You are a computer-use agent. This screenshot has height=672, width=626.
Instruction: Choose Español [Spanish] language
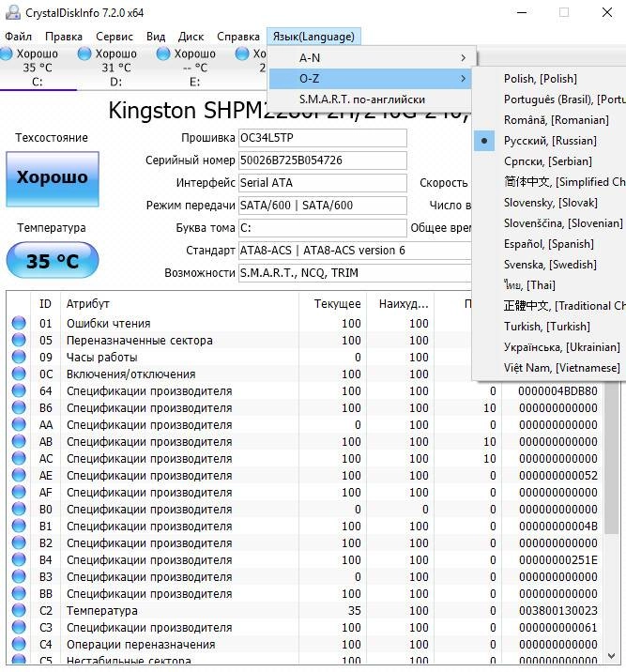(550, 244)
